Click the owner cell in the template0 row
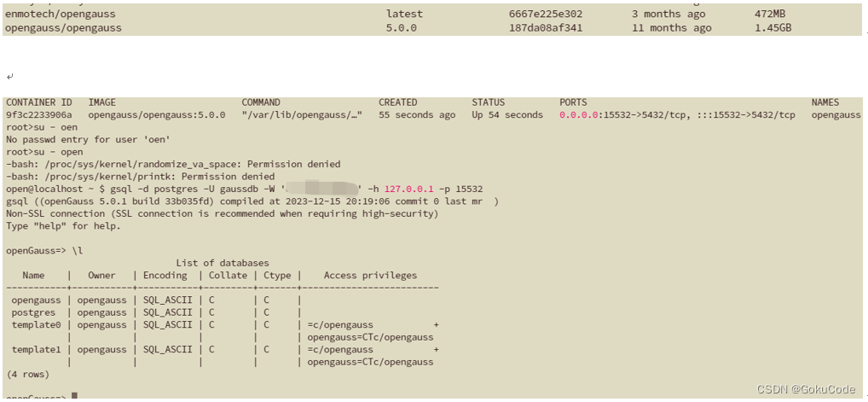This screenshot has width=868, height=402. (101, 325)
